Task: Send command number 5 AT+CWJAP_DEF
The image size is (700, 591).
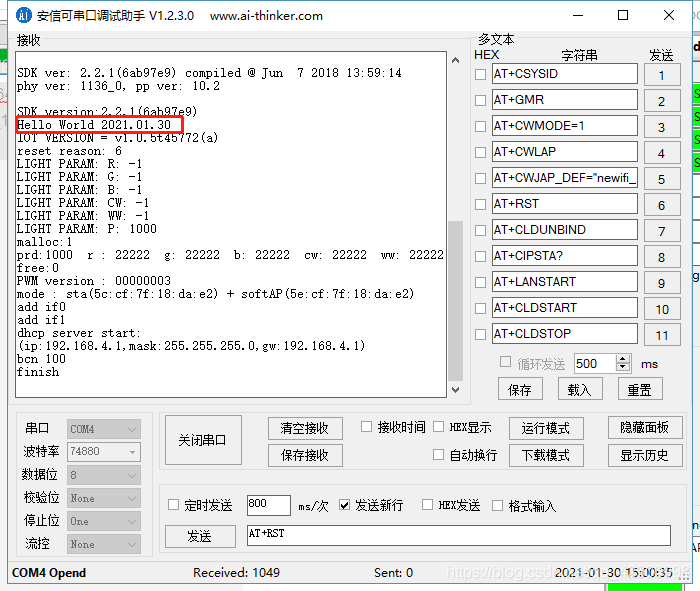Action: pos(662,179)
